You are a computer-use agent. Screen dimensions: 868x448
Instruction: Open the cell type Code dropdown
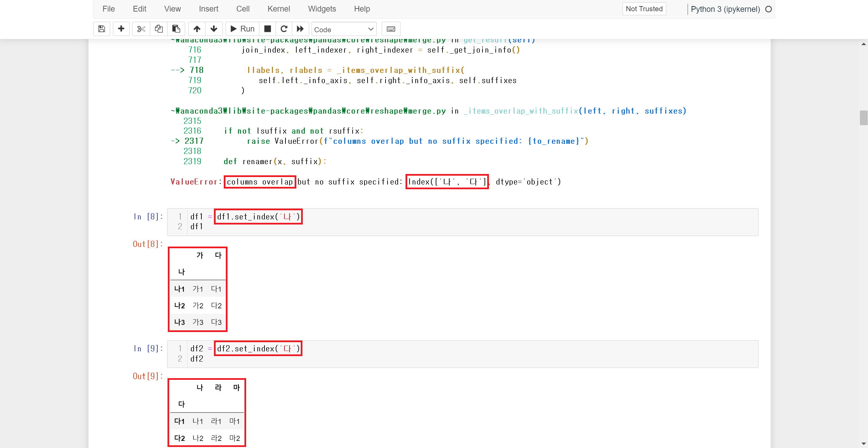pos(344,30)
